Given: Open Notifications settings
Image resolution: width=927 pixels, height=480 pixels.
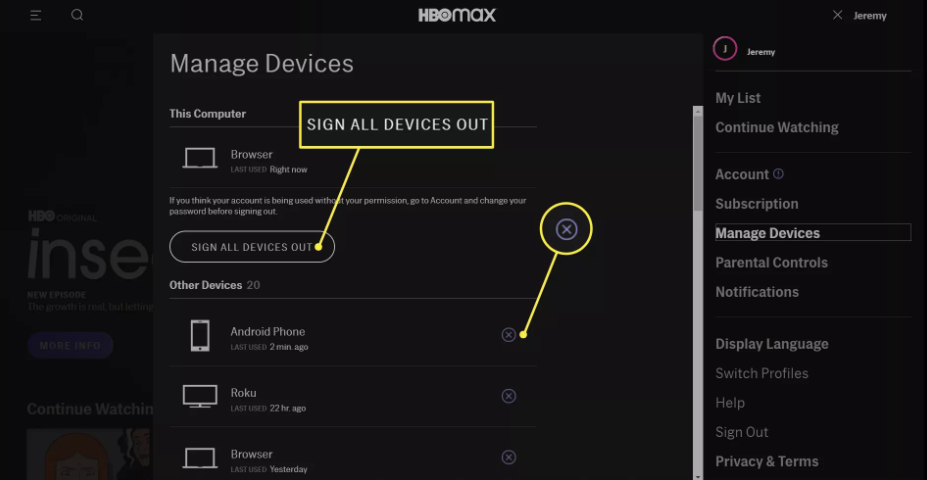Looking at the screenshot, I should (757, 292).
